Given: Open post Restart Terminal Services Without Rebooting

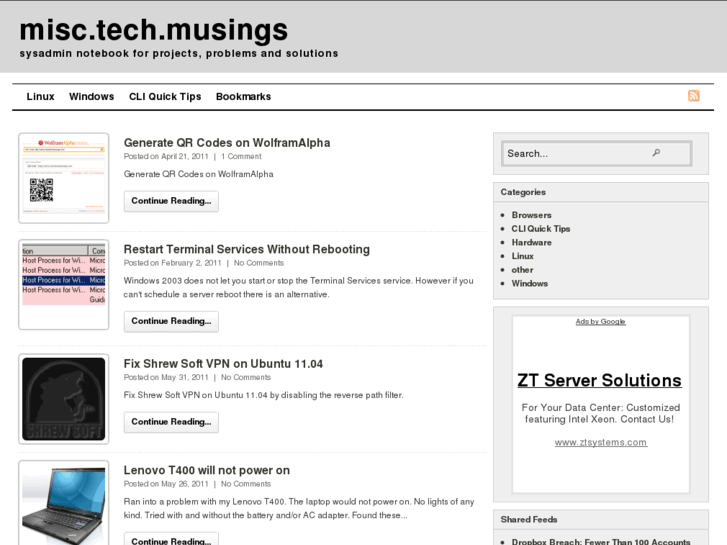Looking at the screenshot, I should tap(247, 250).
